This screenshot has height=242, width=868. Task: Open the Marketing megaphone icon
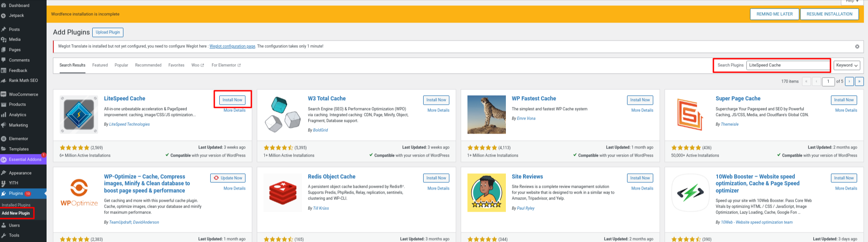3,125
